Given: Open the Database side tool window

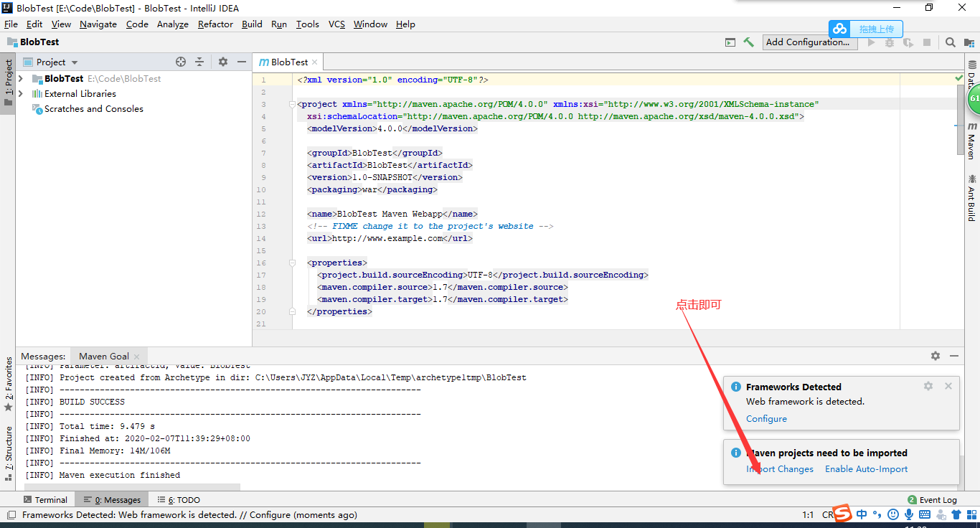Looking at the screenshot, I should click(x=972, y=75).
